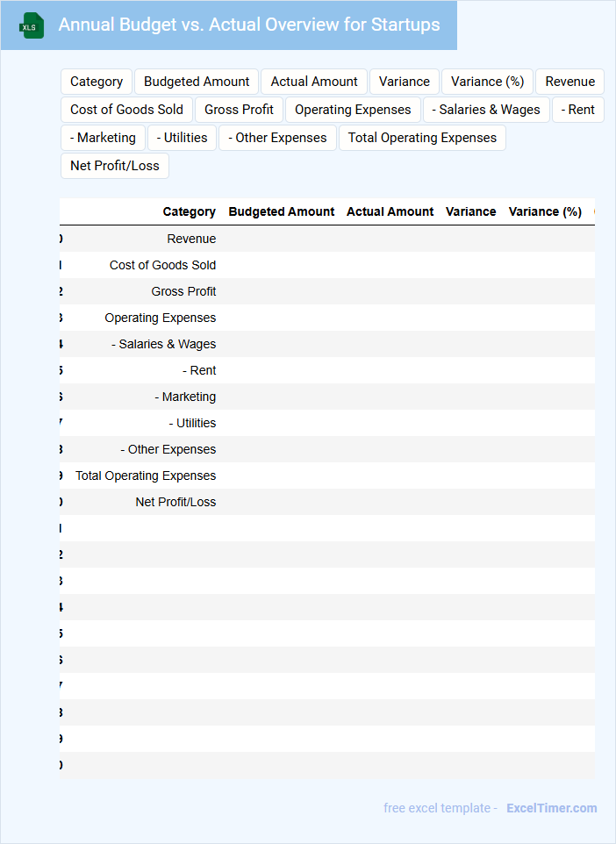Click the Cost of Goods Sold tag
Screen dimensions: 616x844
126,110
